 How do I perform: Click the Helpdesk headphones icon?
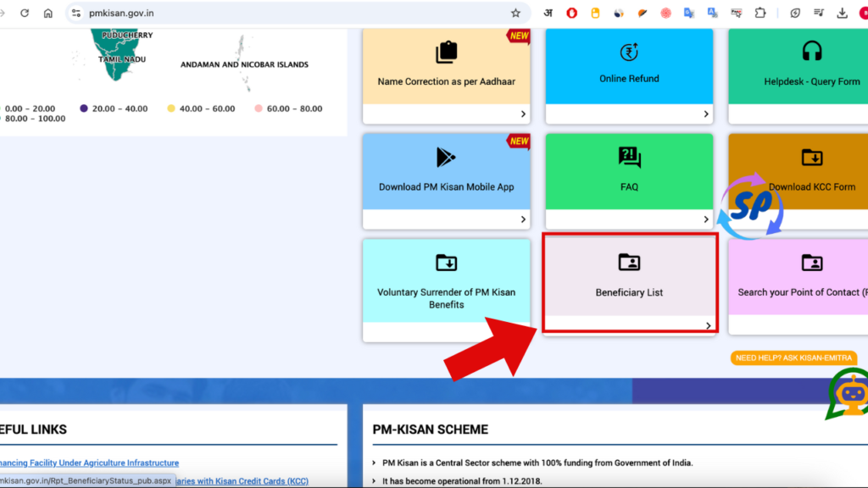811,52
